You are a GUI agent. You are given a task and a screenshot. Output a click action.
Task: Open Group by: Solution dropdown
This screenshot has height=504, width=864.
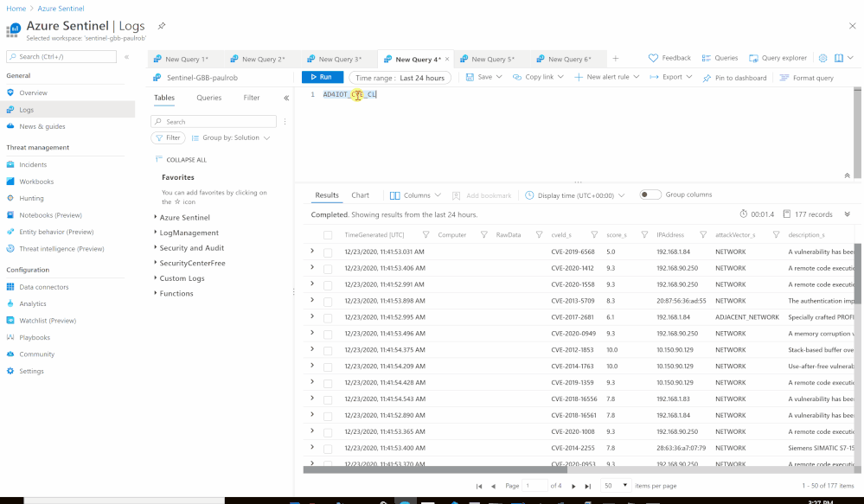pos(230,137)
